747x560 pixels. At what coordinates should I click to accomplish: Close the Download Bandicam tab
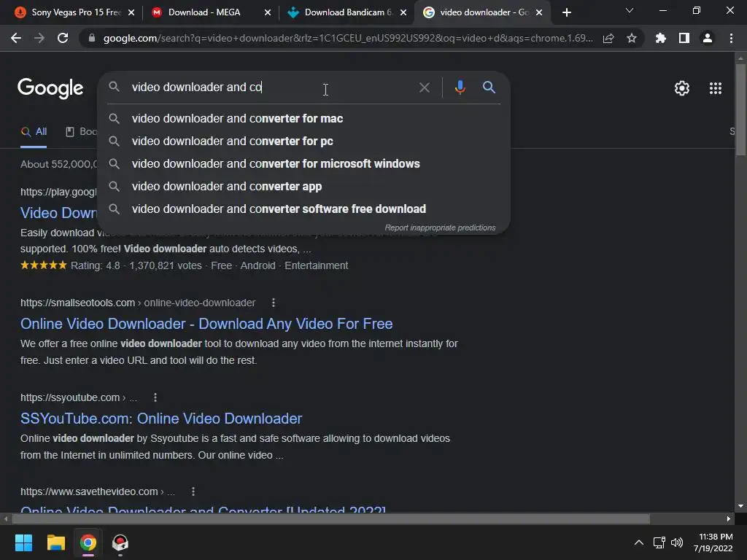pos(403,12)
